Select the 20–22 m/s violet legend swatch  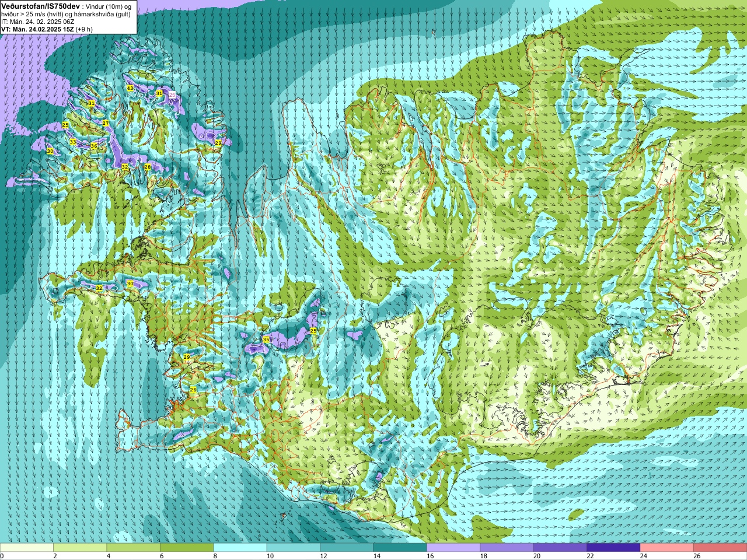tap(560, 547)
